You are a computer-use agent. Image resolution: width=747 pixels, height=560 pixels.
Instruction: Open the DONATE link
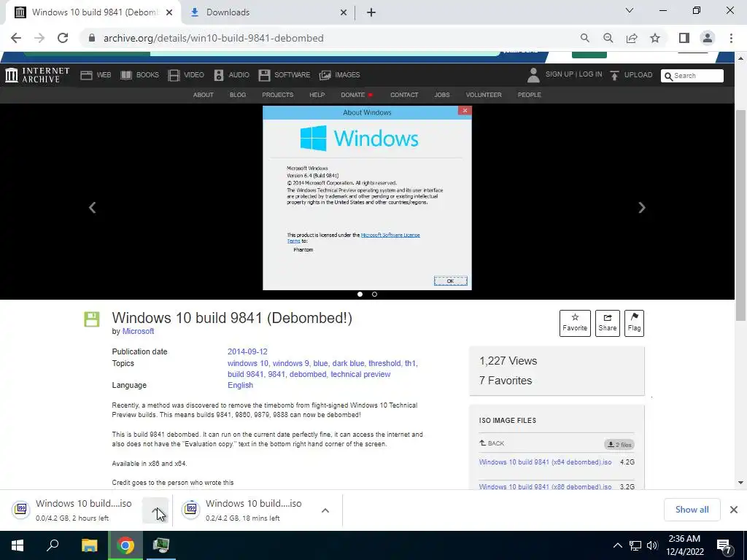click(353, 95)
